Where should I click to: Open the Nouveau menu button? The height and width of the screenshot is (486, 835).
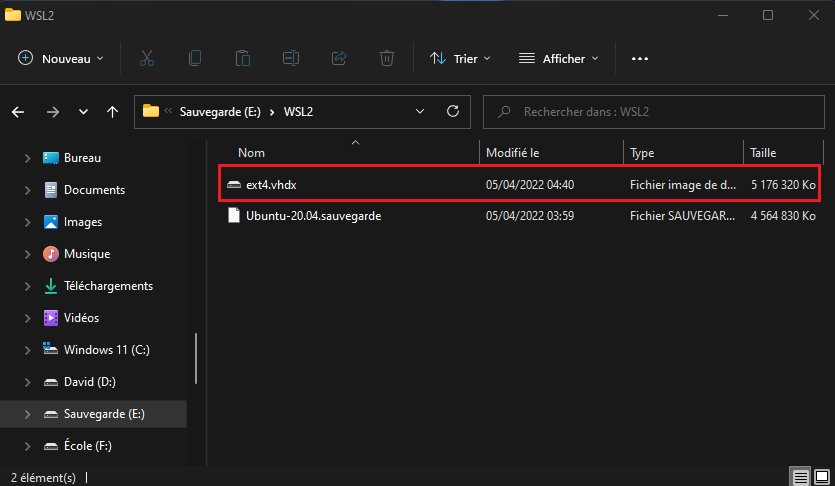tap(61, 59)
